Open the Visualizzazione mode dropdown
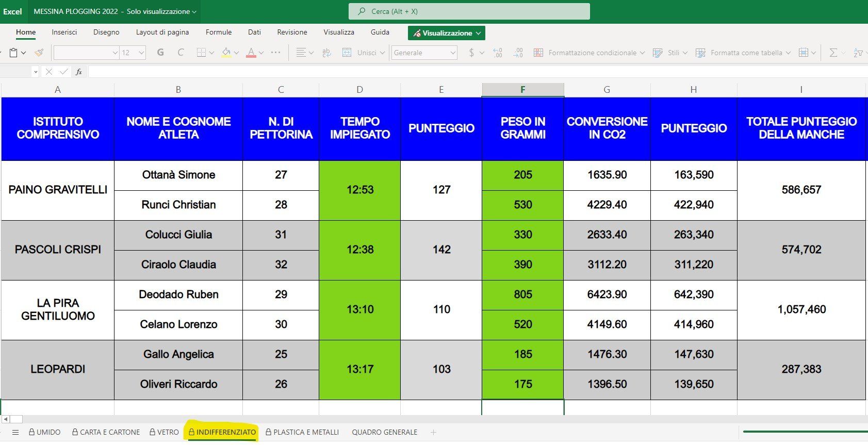 (x=447, y=33)
